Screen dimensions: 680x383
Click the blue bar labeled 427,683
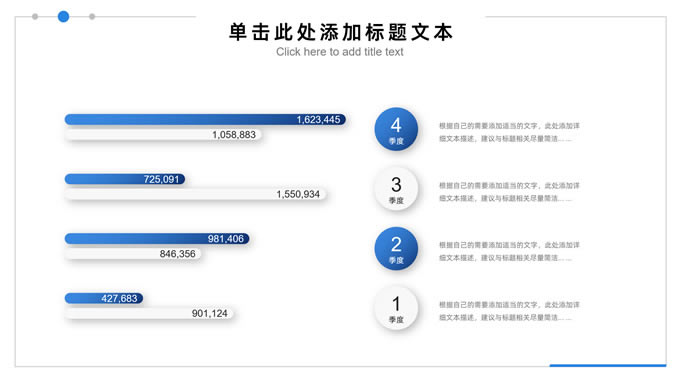click(x=104, y=298)
